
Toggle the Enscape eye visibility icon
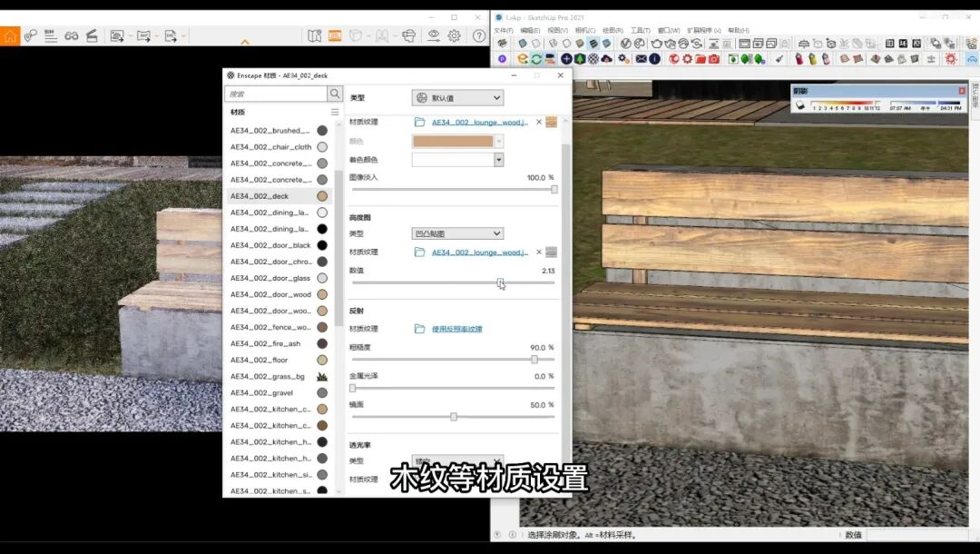tap(433, 35)
